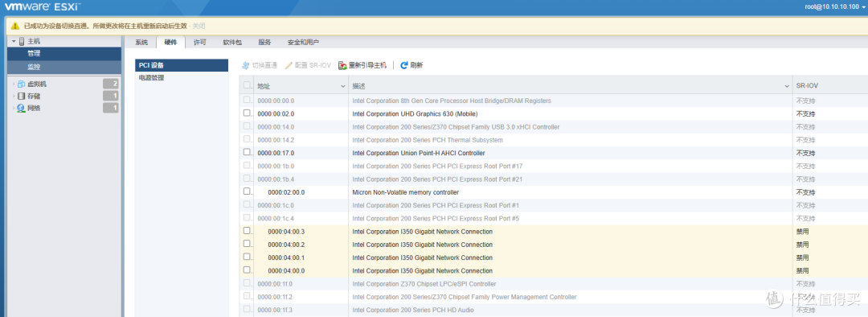This screenshot has height=317, width=868.
Task: Click the Reboot host button
Action: [362, 65]
